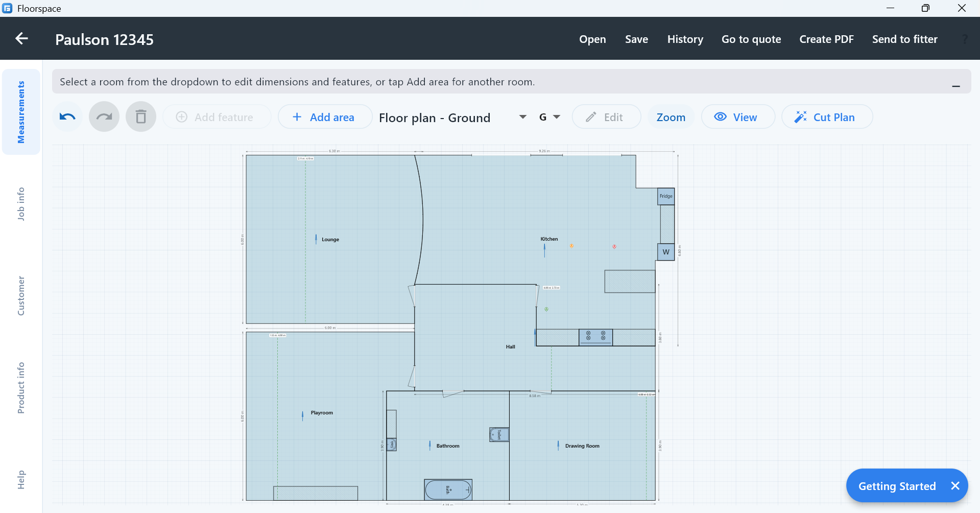
Task: Click History in the top menu
Action: [685, 39]
